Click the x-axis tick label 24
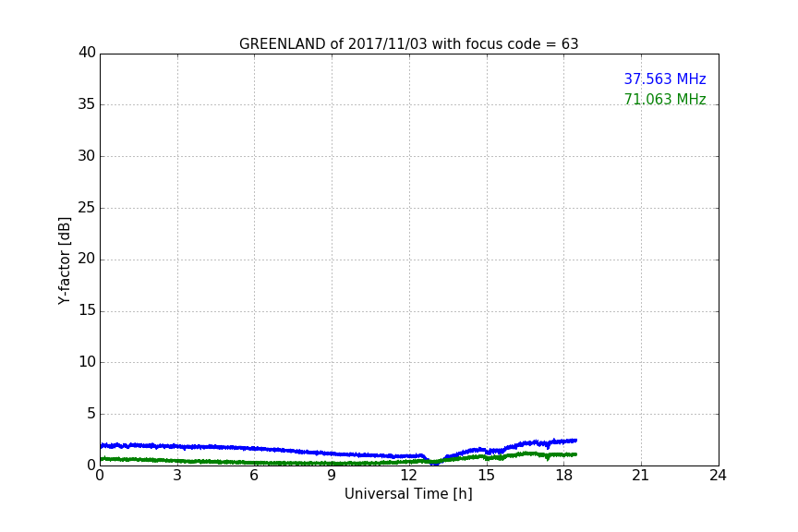798x532 pixels. point(719,476)
